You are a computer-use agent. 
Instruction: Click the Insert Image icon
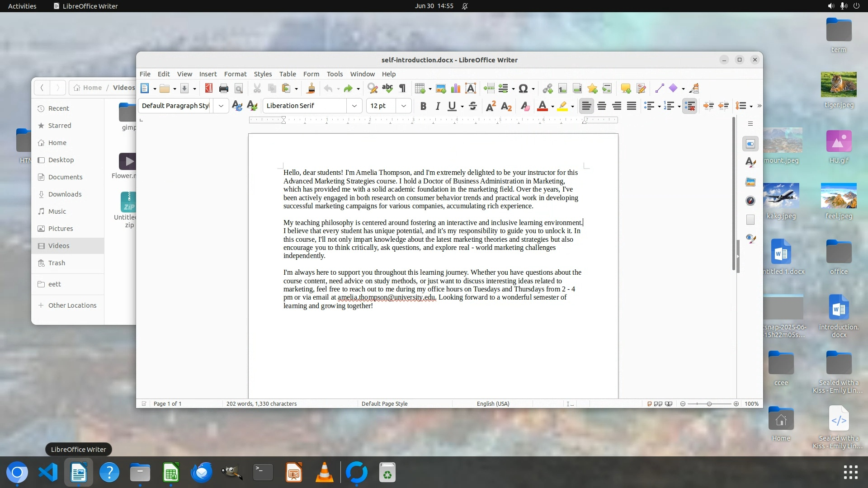(441, 89)
